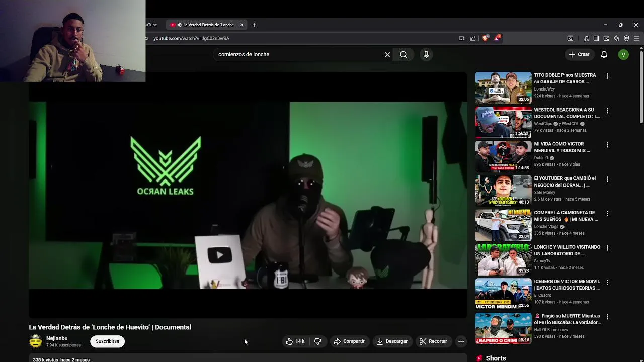Open a new browser tab

coord(254,25)
